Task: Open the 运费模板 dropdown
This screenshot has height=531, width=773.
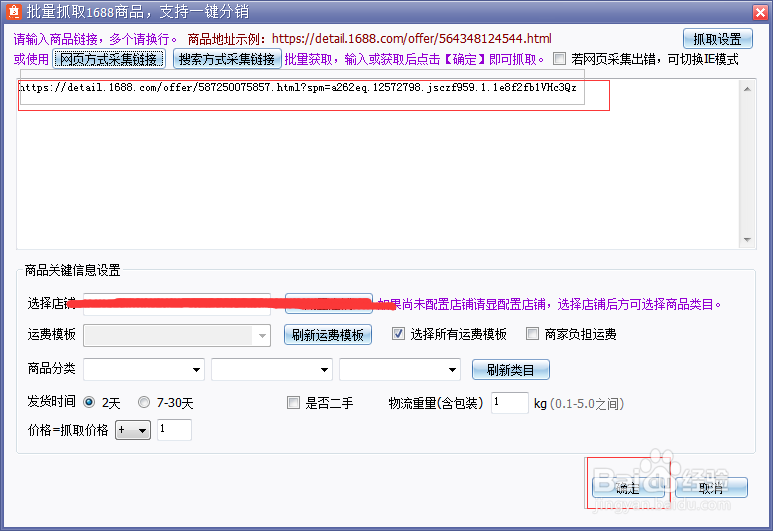Action: pos(177,336)
